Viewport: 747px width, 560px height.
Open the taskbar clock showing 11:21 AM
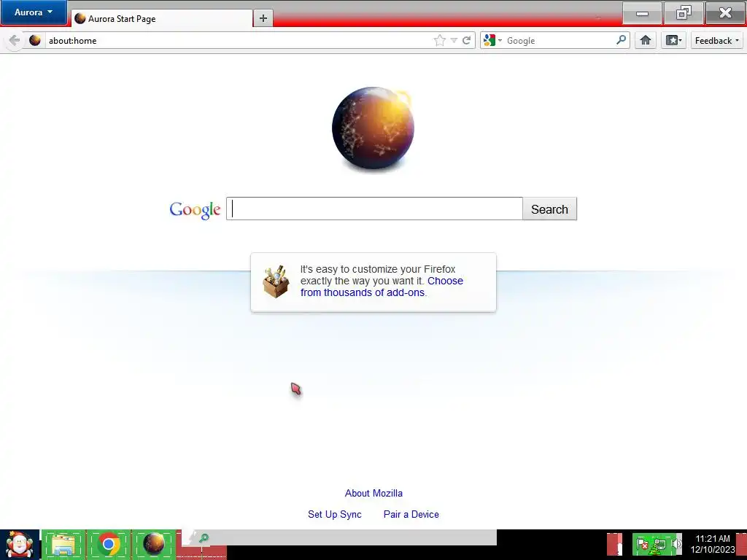pyautogui.click(x=713, y=544)
